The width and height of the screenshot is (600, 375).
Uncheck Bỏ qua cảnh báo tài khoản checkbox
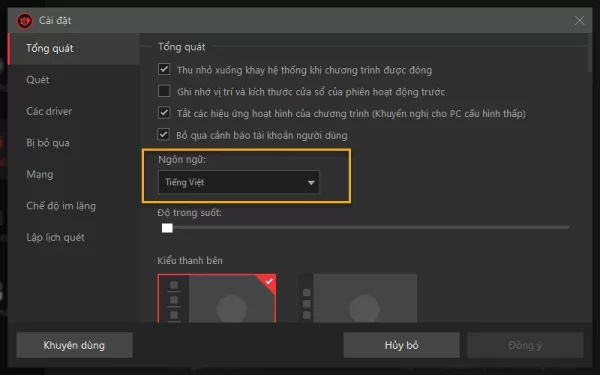point(164,134)
